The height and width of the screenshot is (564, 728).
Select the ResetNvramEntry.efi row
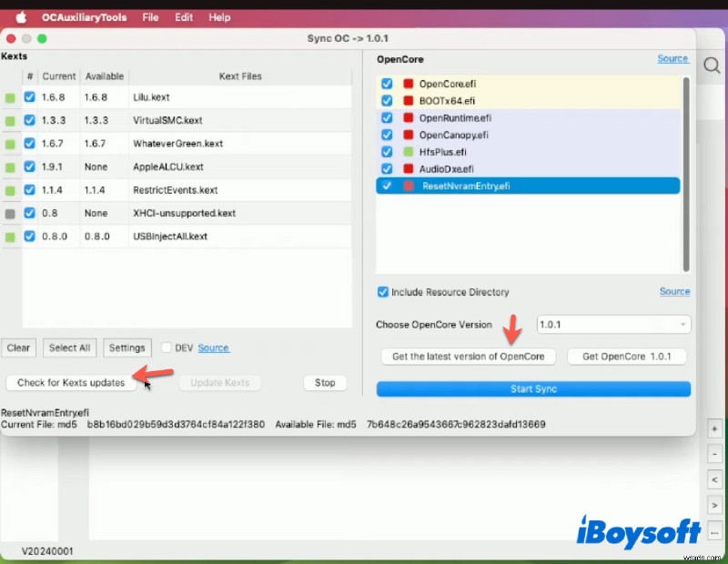tap(528, 186)
